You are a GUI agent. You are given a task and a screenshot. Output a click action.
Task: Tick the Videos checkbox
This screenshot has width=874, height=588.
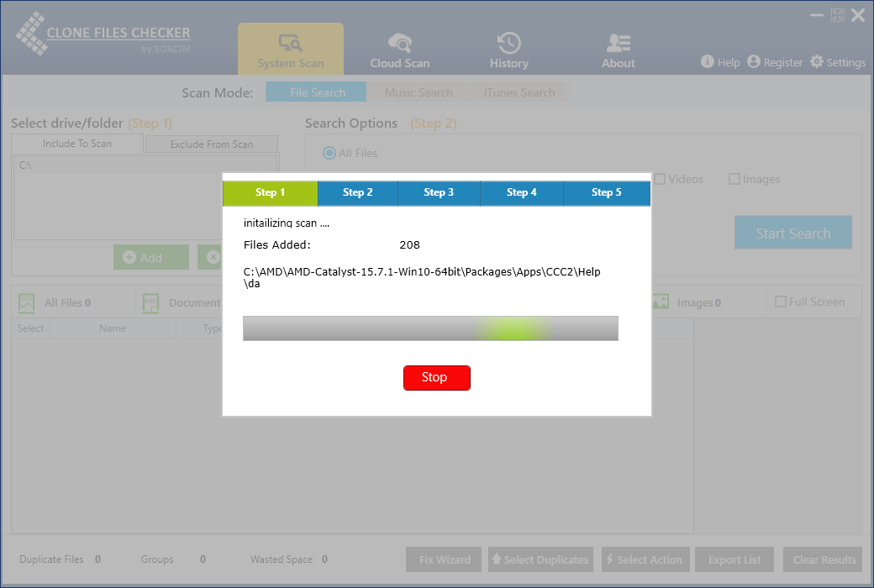click(x=660, y=179)
